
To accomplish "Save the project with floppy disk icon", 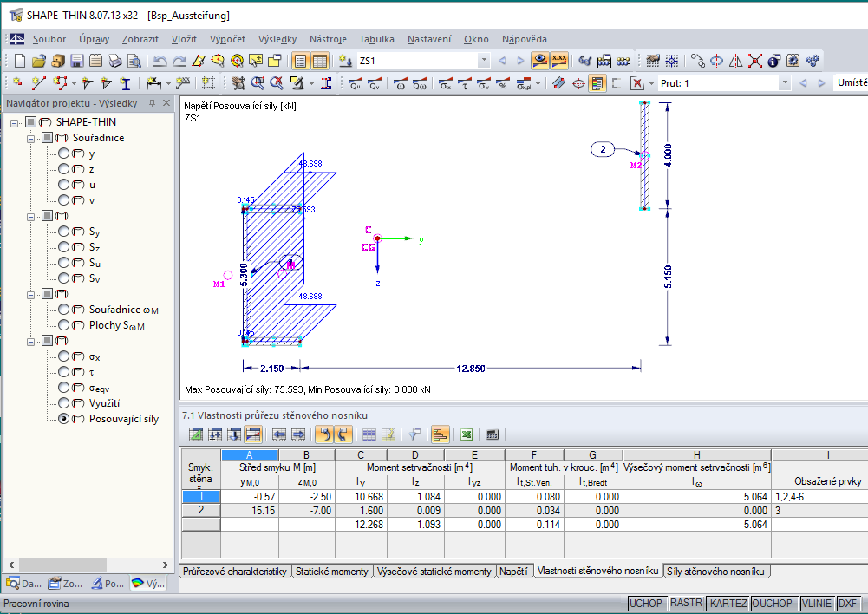I will click(x=77, y=61).
